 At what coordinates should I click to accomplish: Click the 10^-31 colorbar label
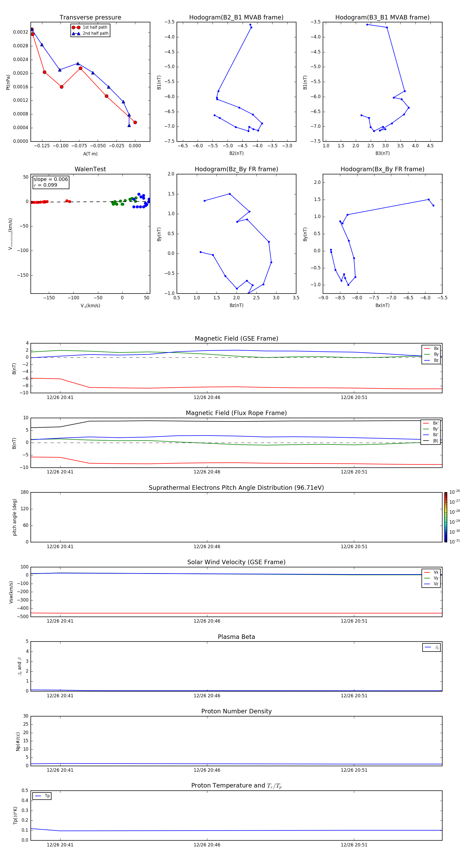click(455, 542)
